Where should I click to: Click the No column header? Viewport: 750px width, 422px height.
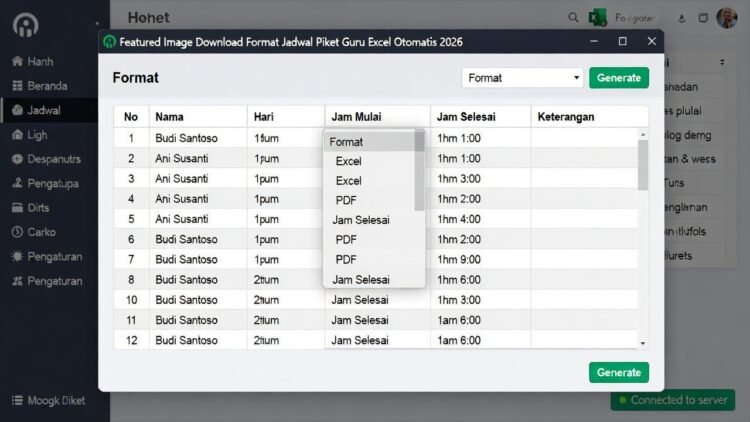tap(131, 117)
